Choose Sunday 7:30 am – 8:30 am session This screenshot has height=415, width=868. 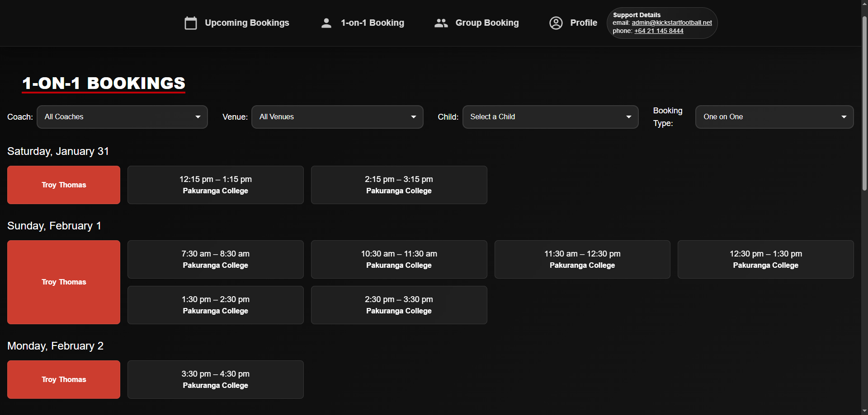(x=216, y=259)
